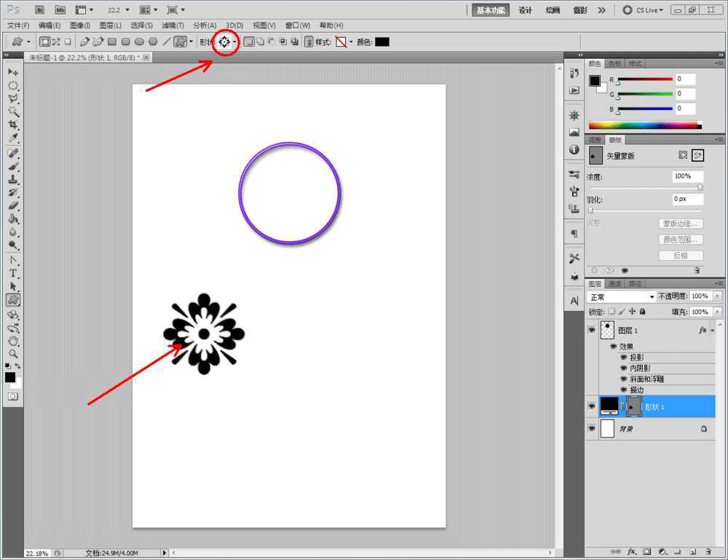
Task: Open the 滤镜(T) menu
Action: [x=172, y=25]
